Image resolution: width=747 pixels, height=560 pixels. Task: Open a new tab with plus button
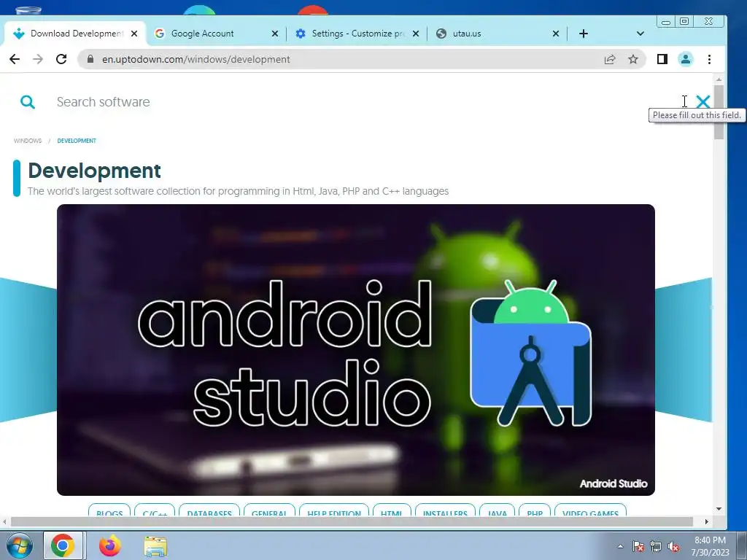(584, 34)
